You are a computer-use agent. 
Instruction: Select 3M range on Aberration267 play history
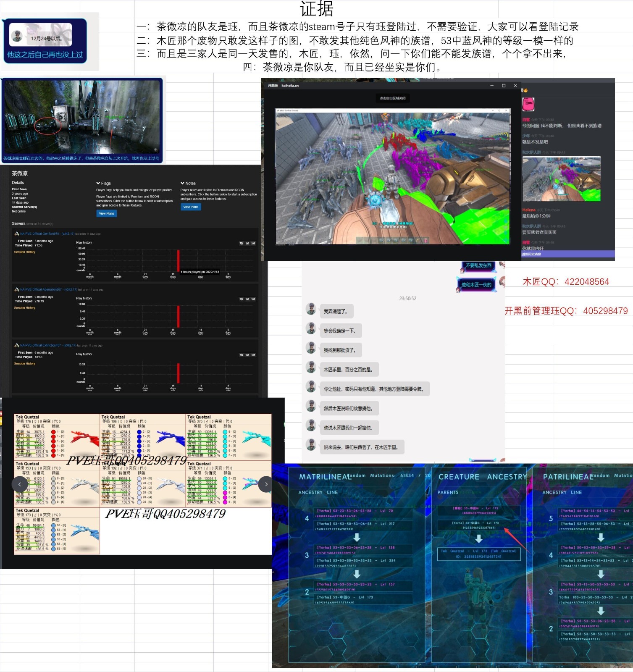[x=253, y=299]
